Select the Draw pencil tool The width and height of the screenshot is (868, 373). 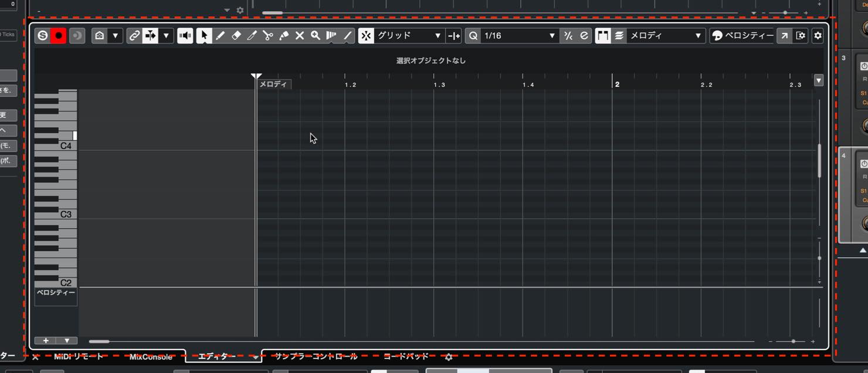coord(220,36)
